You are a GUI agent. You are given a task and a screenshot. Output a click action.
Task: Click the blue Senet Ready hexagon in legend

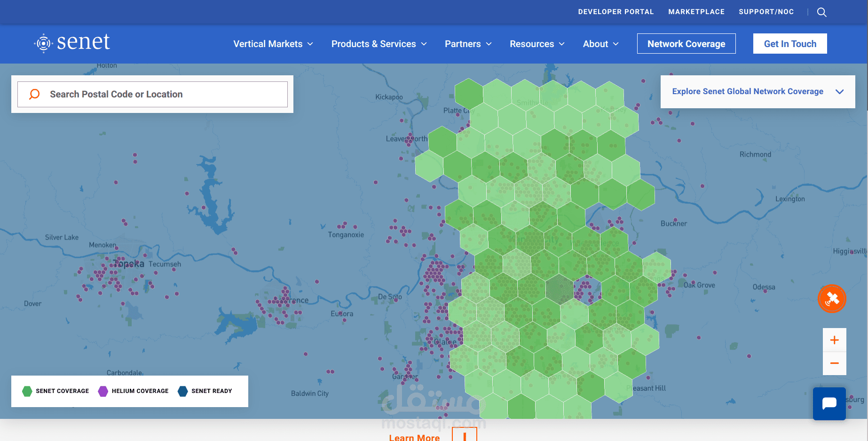[183, 391]
